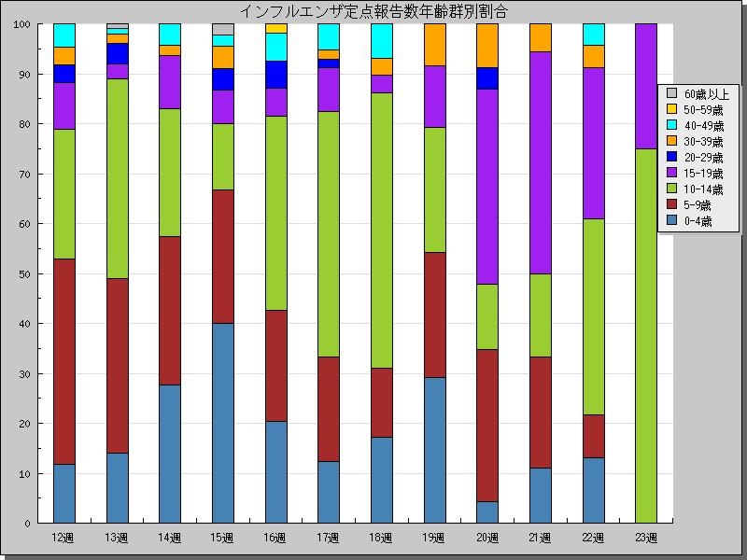Click the 15-19歳 purple segment of 23週 bar
747x560 pixels.
646,86
